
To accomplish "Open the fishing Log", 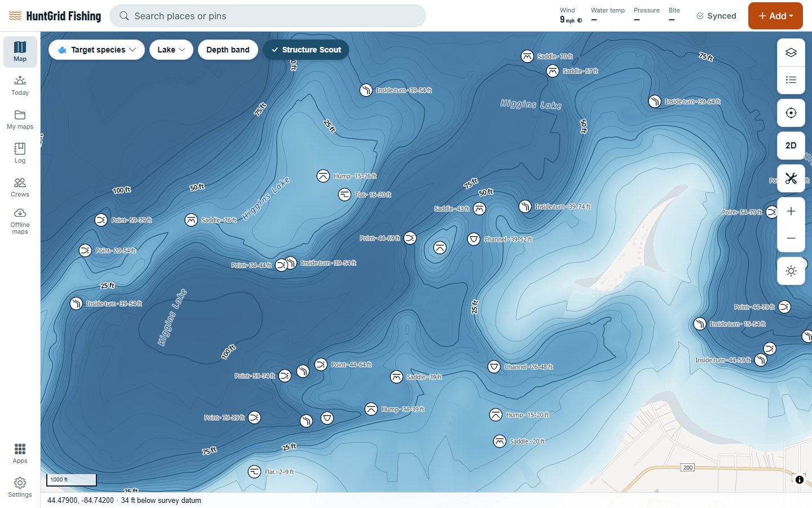I will [20, 154].
